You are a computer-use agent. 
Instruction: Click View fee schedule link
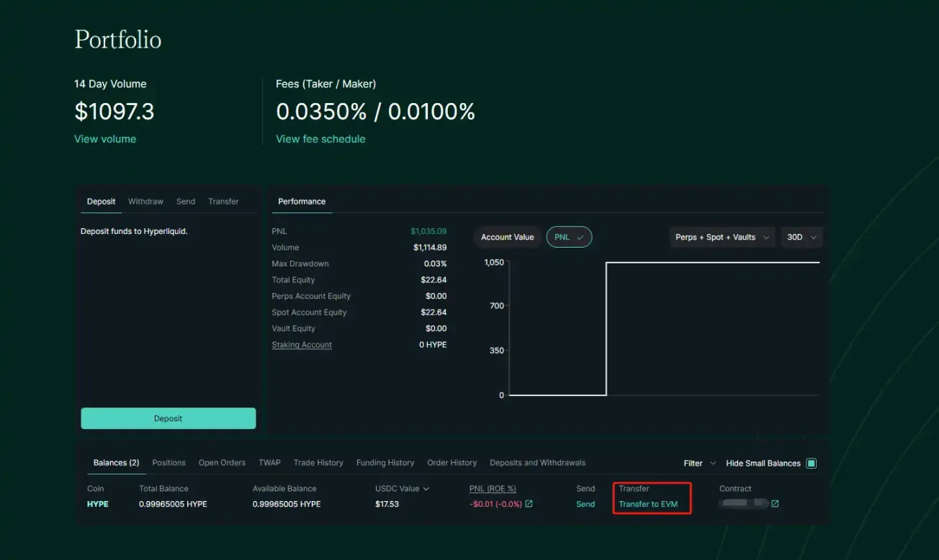(320, 139)
